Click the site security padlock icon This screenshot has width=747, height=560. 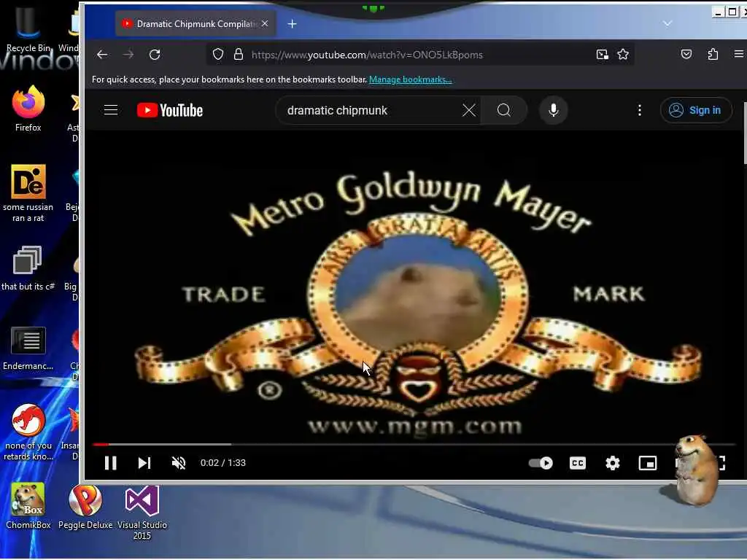(239, 54)
